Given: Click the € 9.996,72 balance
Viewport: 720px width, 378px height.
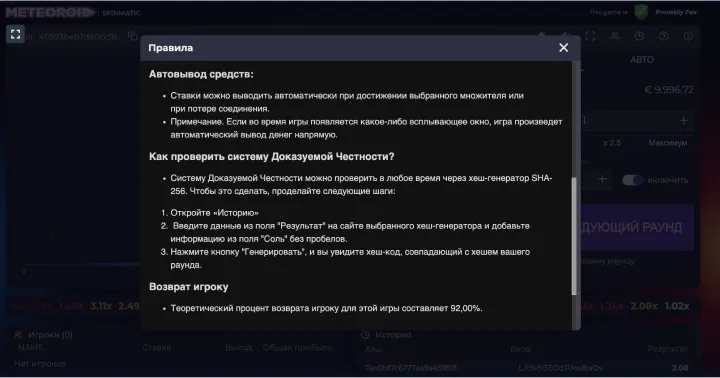Looking at the screenshot, I should click(x=669, y=90).
